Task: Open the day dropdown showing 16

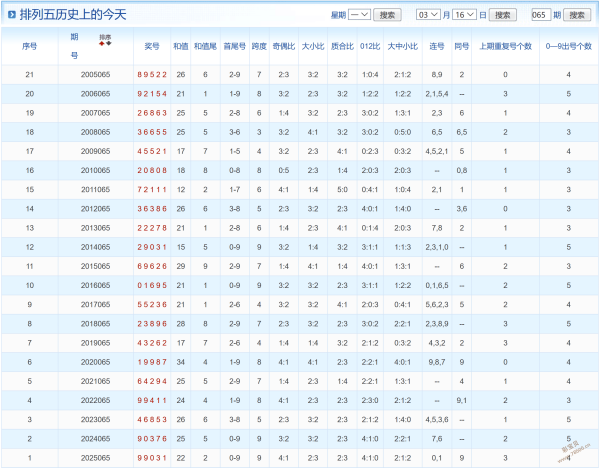Action: click(465, 15)
